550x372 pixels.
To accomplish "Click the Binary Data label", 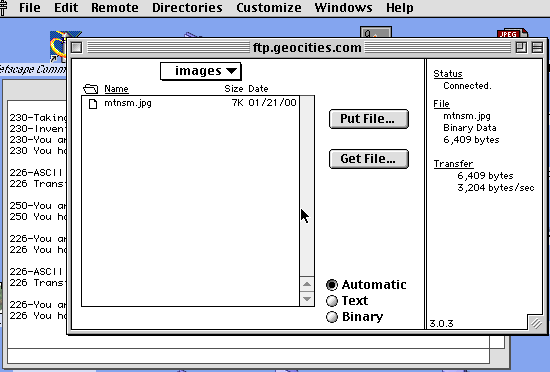I will 470,128.
